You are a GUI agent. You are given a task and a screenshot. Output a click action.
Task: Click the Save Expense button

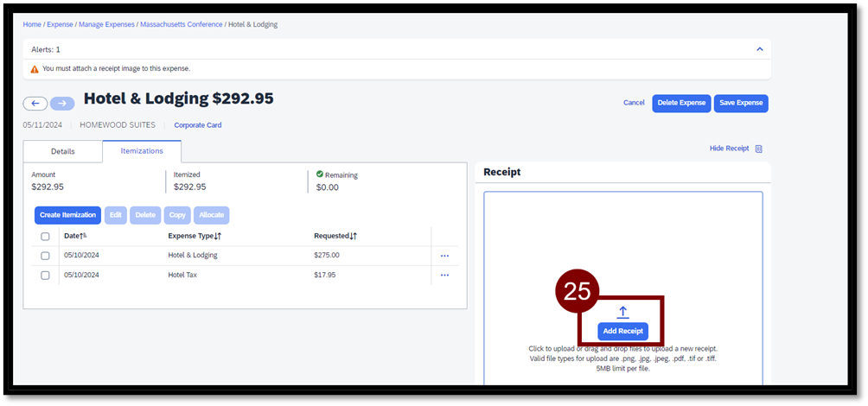pyautogui.click(x=741, y=103)
